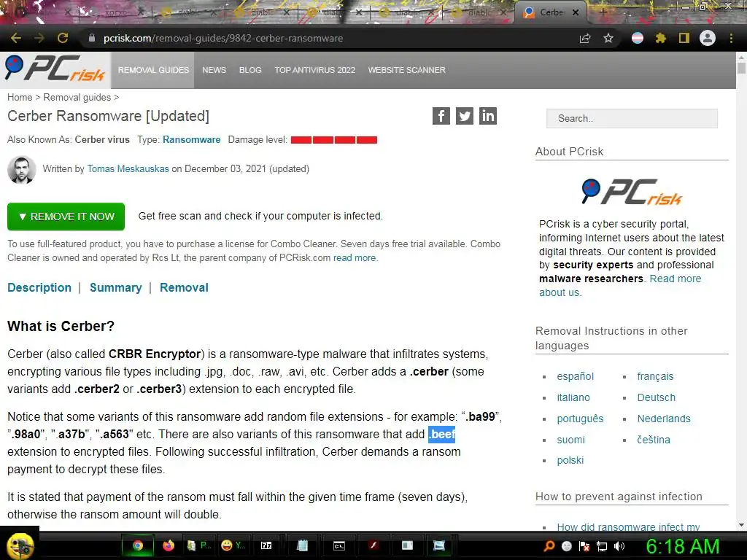This screenshot has height=560, width=747.
Task: Open the Command Prompt taskbar item
Action: (x=338, y=545)
